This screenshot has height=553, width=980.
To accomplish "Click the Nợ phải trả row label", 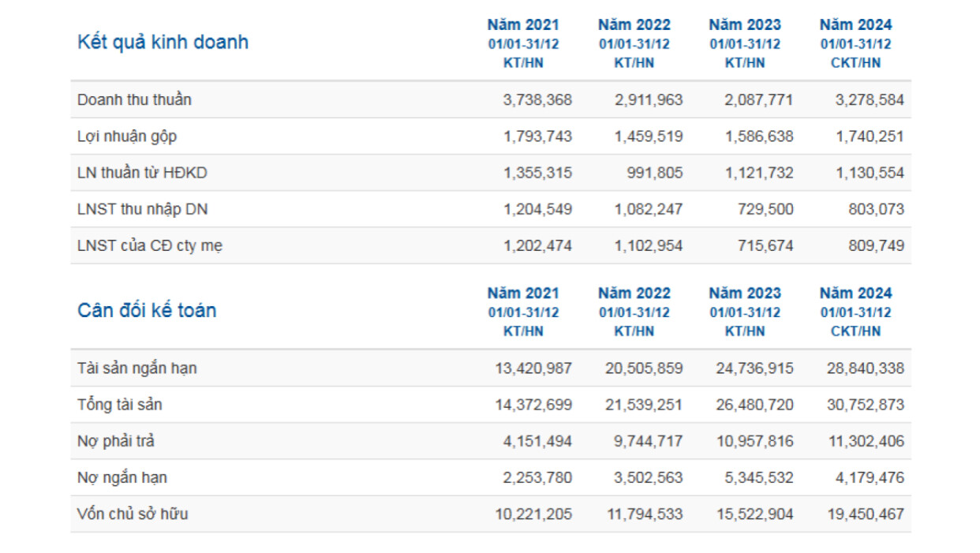I will (114, 441).
